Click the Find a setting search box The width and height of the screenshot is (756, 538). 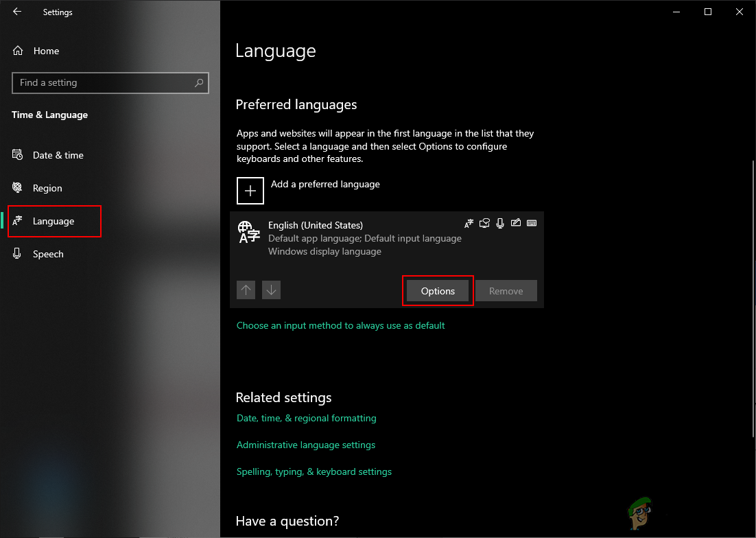pyautogui.click(x=110, y=82)
